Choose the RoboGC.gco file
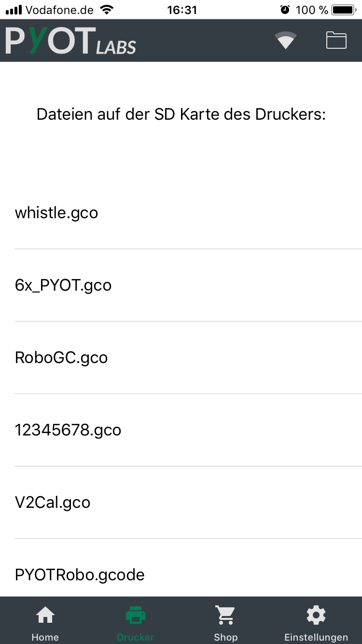The width and height of the screenshot is (362, 644). click(x=61, y=358)
